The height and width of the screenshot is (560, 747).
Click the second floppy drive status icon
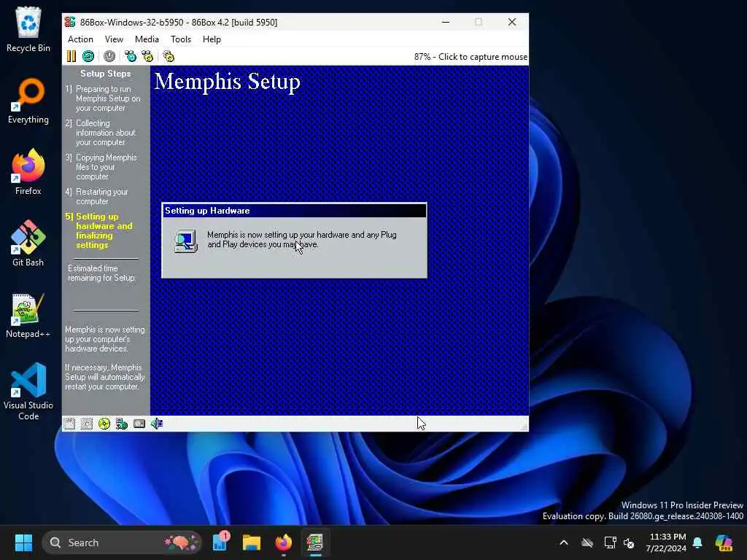[x=87, y=424]
